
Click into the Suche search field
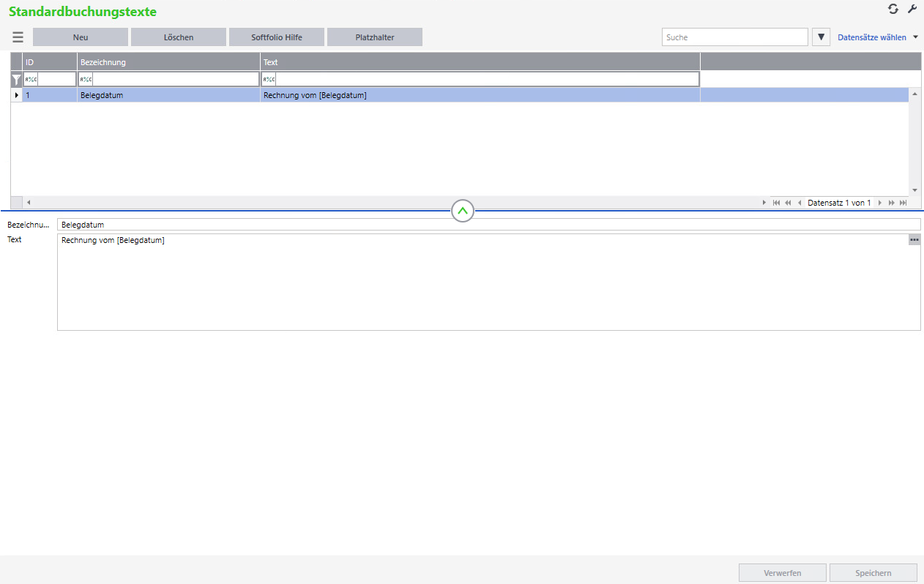pos(735,37)
